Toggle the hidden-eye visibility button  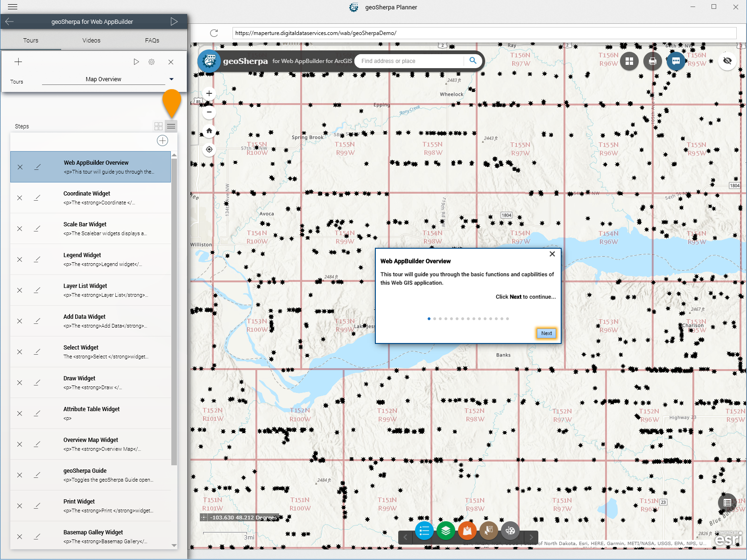point(727,61)
